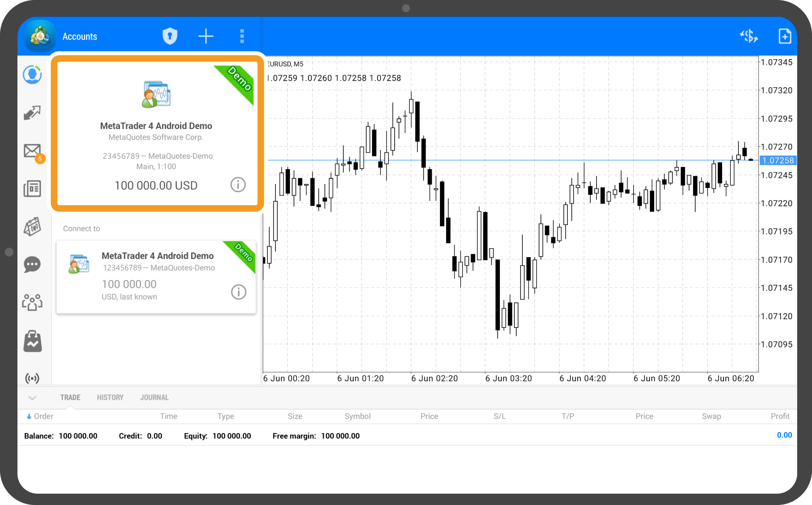Open the three-dot overflow menu
812x505 pixels.
click(242, 36)
